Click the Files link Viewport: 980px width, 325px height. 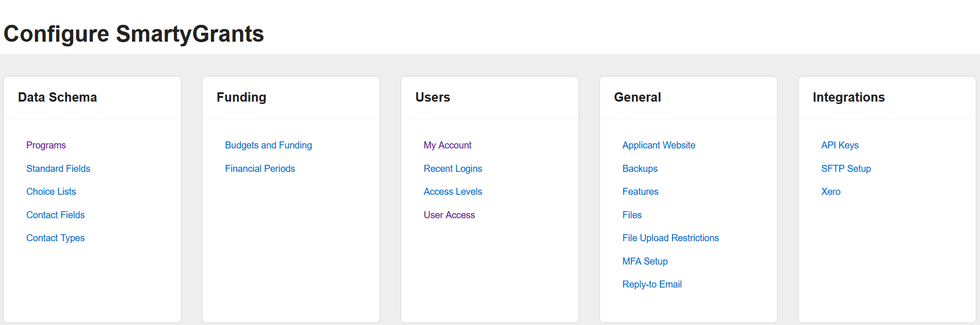632,215
